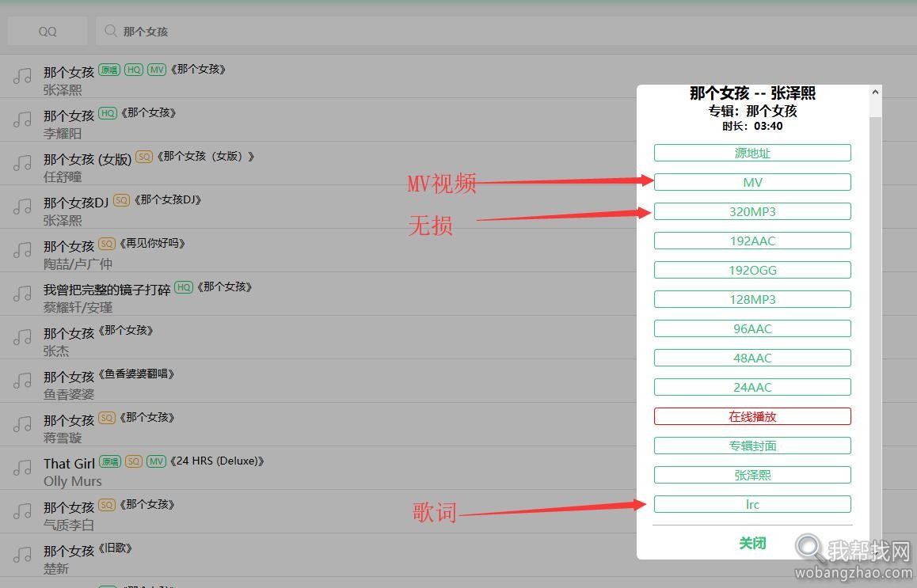Click the artist name 任舒瞳
917x588 pixels.
(63, 176)
